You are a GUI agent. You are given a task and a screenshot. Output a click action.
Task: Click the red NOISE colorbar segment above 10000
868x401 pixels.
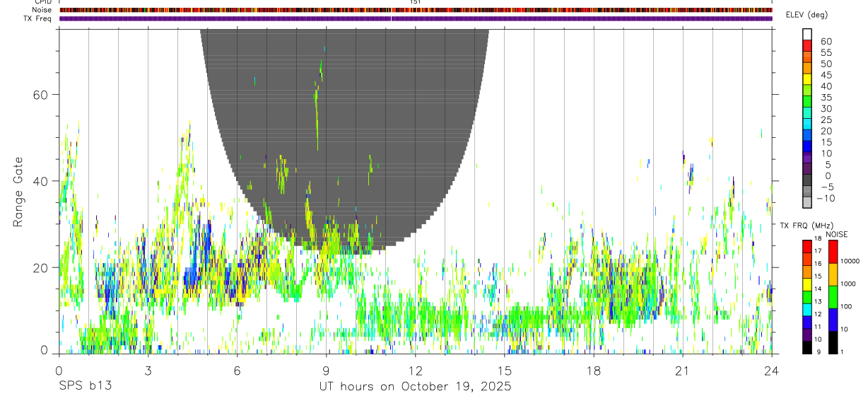click(833, 252)
